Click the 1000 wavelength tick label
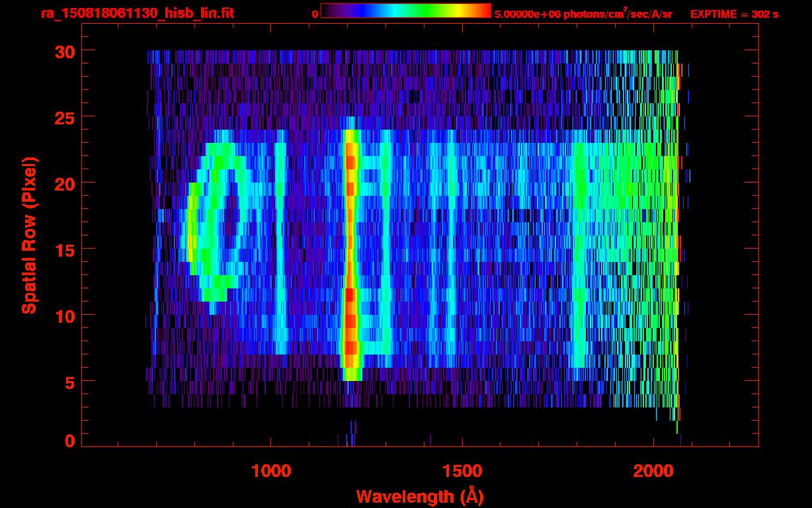The image size is (812, 508). click(x=271, y=471)
